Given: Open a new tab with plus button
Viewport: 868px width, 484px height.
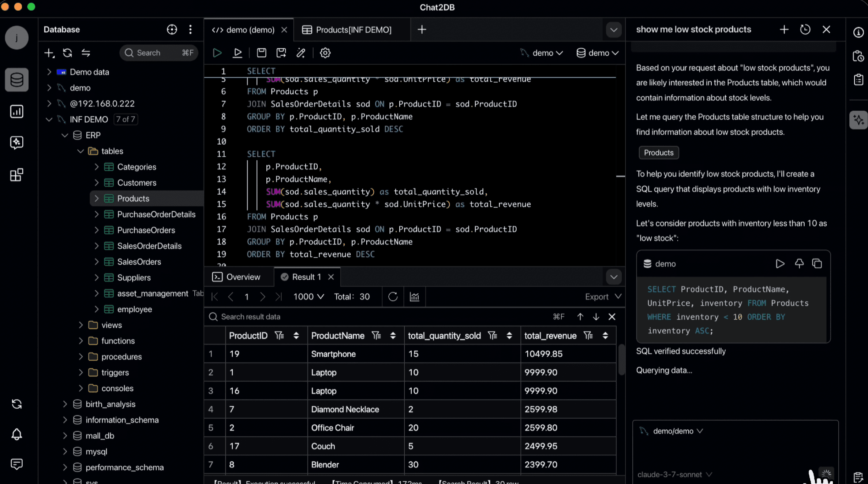Looking at the screenshot, I should pos(422,29).
